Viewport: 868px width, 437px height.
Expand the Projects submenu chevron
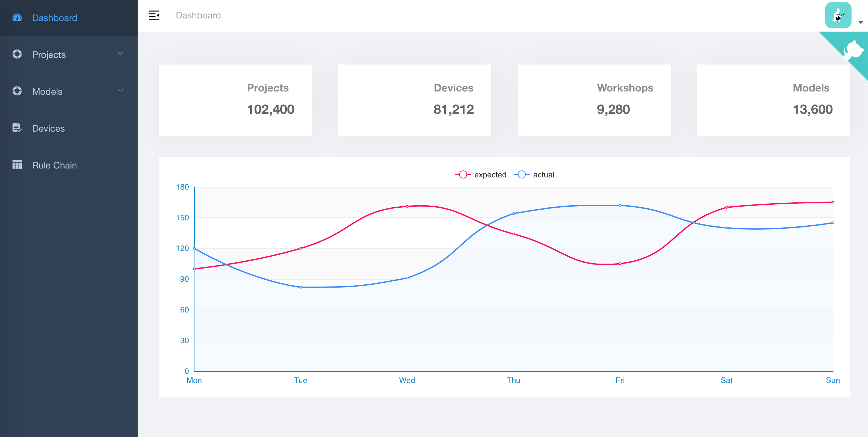point(120,53)
